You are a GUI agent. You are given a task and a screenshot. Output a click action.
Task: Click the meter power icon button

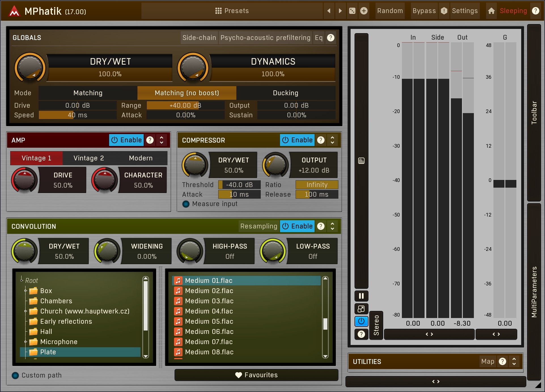(x=361, y=321)
